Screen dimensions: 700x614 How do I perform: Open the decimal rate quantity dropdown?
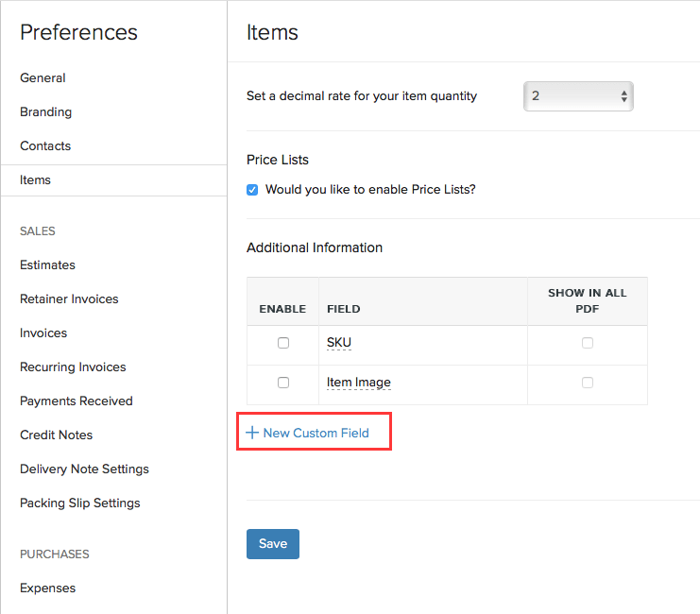[578, 96]
